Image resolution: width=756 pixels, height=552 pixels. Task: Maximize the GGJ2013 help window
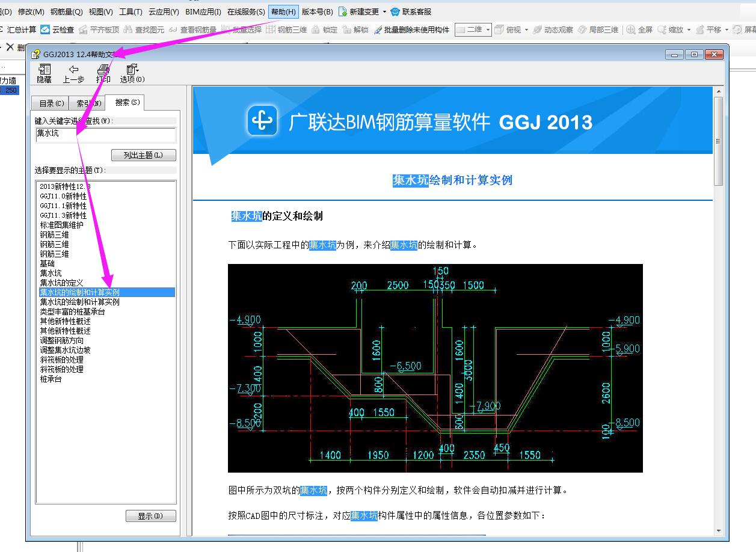click(695, 54)
